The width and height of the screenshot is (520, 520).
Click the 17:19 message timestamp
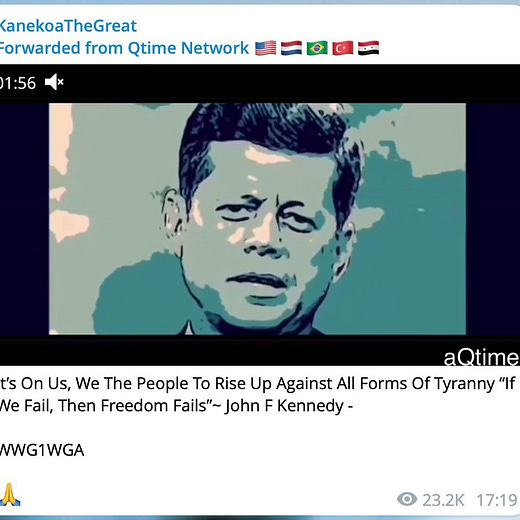pyautogui.click(x=497, y=500)
